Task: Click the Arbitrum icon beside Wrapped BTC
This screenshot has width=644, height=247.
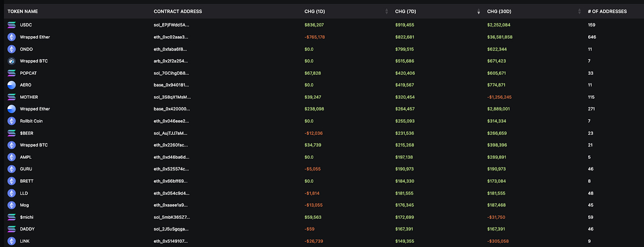Action: [x=11, y=61]
